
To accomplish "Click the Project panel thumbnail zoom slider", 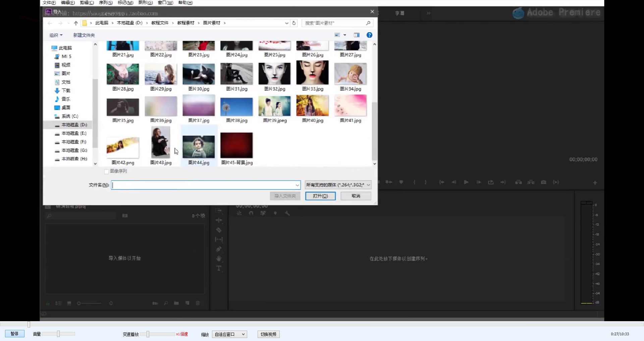I will pos(89,303).
